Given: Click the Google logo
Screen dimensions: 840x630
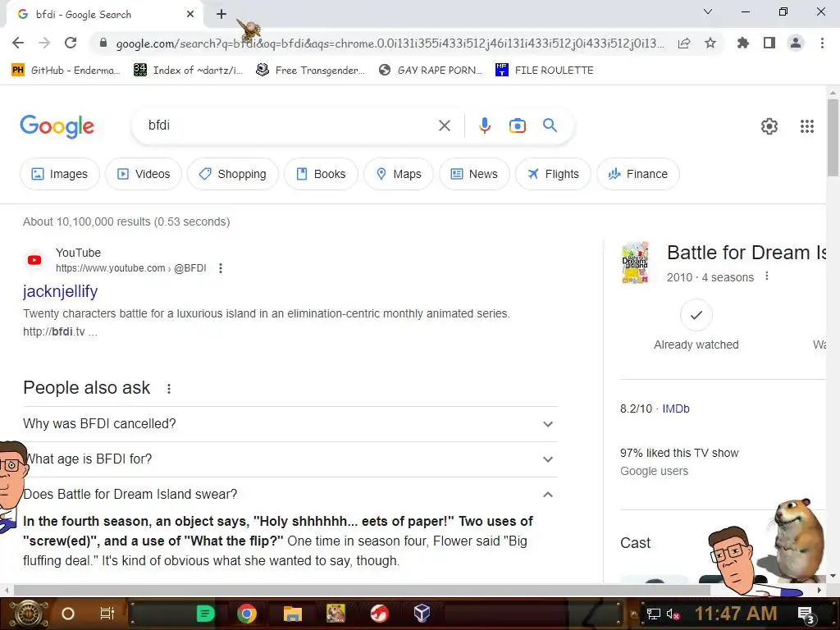Looking at the screenshot, I should [57, 126].
